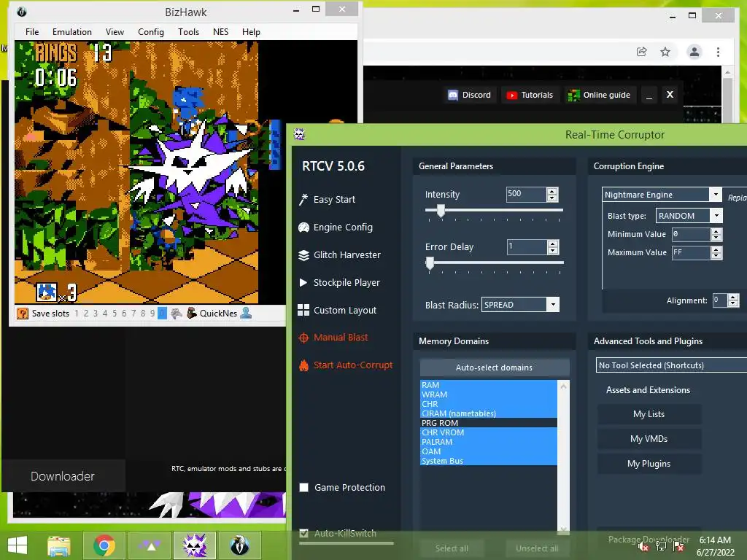Select PRG ROM memory domain
This screenshot has width=747, height=560.
tap(488, 423)
